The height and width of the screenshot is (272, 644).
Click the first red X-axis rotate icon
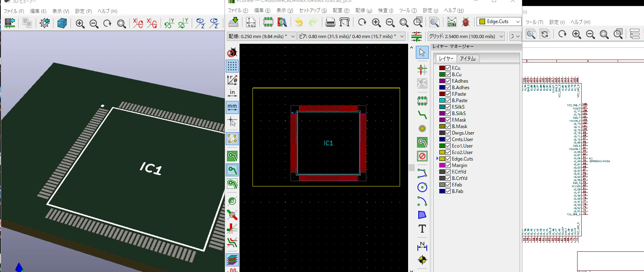coord(138,24)
